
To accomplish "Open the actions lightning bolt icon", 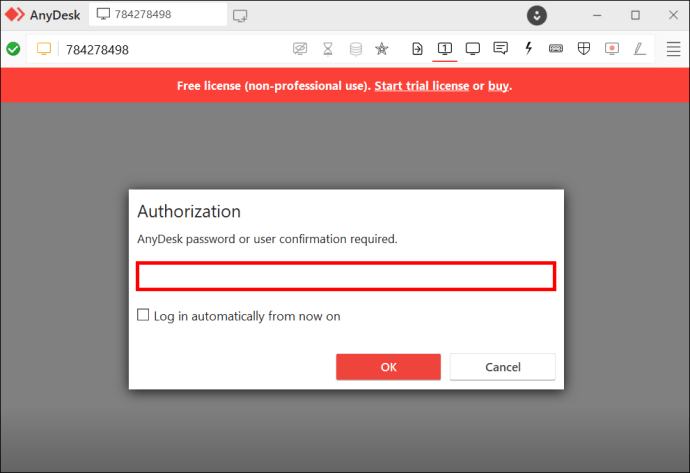I will (x=529, y=48).
